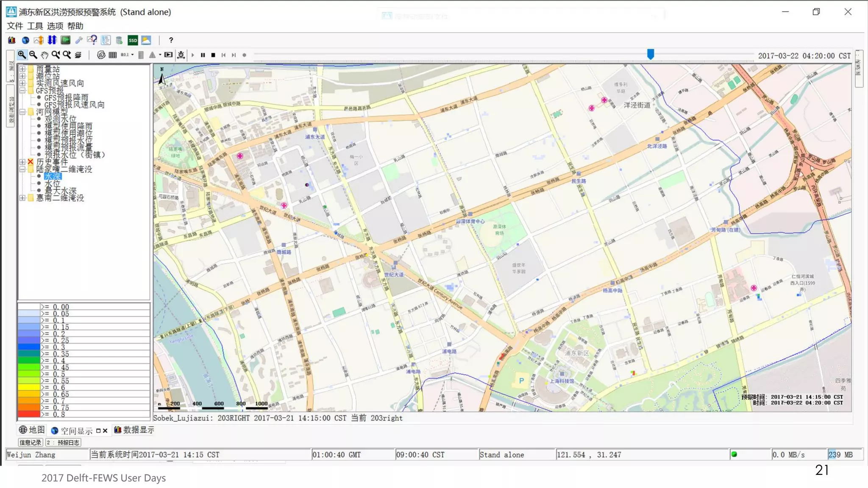Click the blue time slider handle
Image resolution: width=868 pixels, height=488 pixels.
pos(651,54)
